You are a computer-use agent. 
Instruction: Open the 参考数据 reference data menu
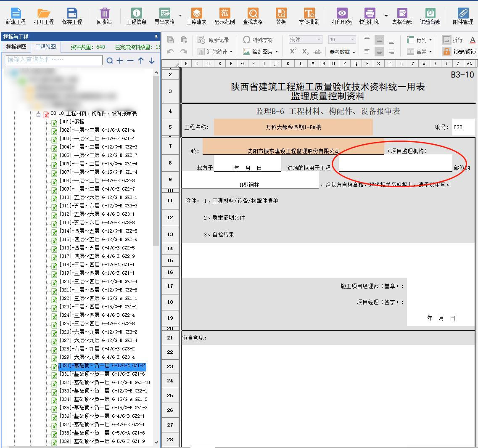[x=342, y=52]
